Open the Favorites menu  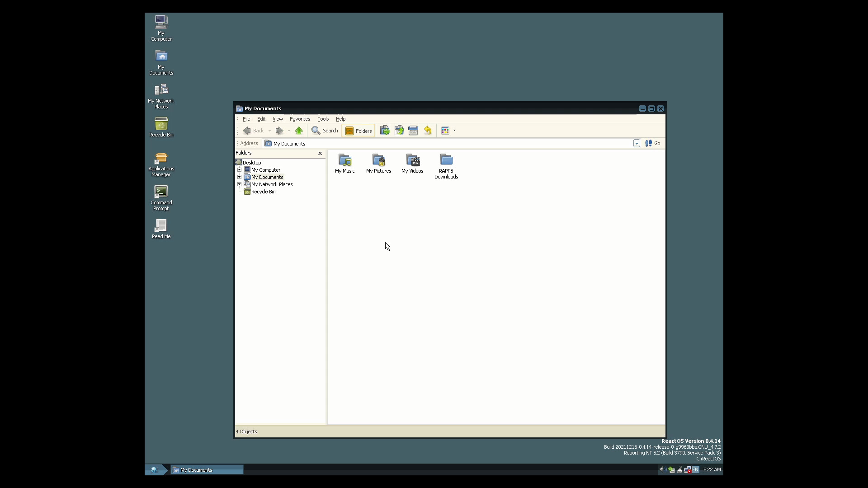click(300, 119)
